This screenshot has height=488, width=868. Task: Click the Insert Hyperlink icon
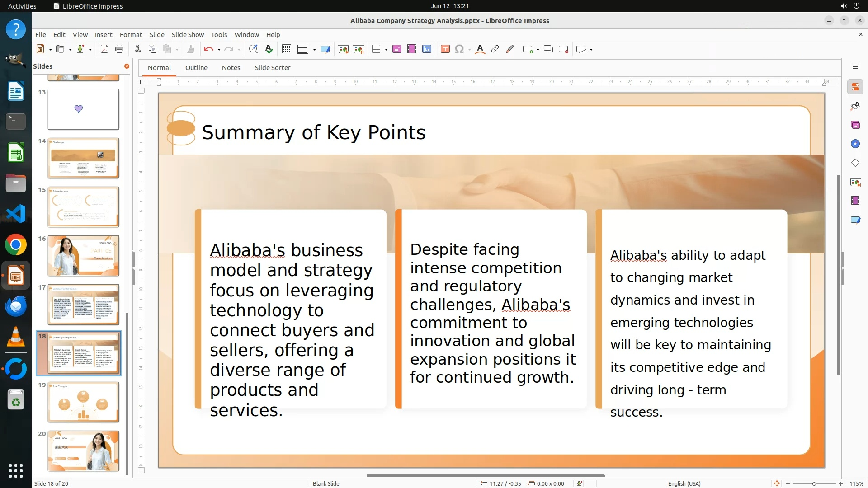tap(495, 49)
